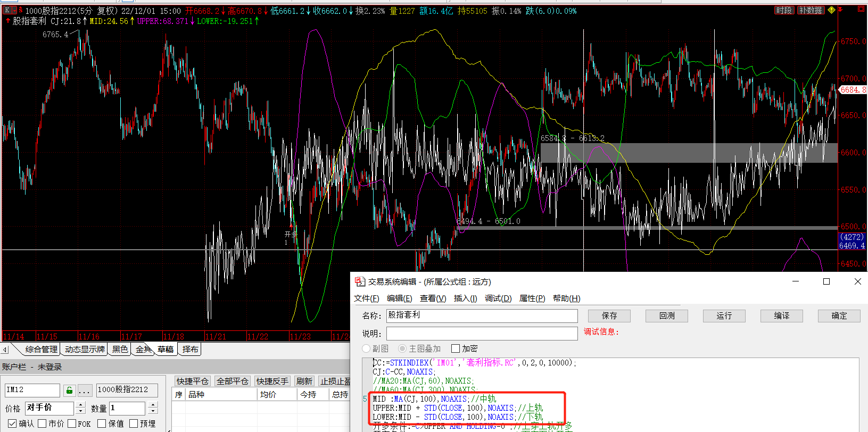Switch to the 动态显示牌 tab
This screenshot has height=432, width=868.
pos(85,350)
